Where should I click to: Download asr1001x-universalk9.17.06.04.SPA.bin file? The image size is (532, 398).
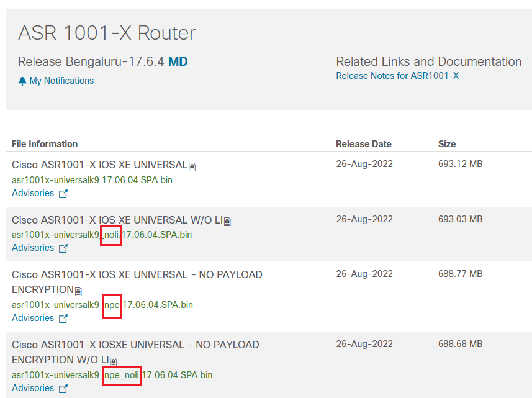92,180
